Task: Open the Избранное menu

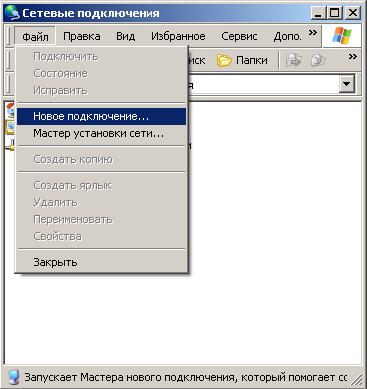Action: click(x=178, y=36)
